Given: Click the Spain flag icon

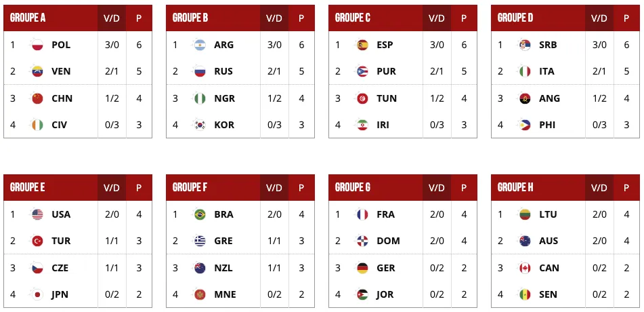Looking at the screenshot, I should pyautogui.click(x=362, y=45).
